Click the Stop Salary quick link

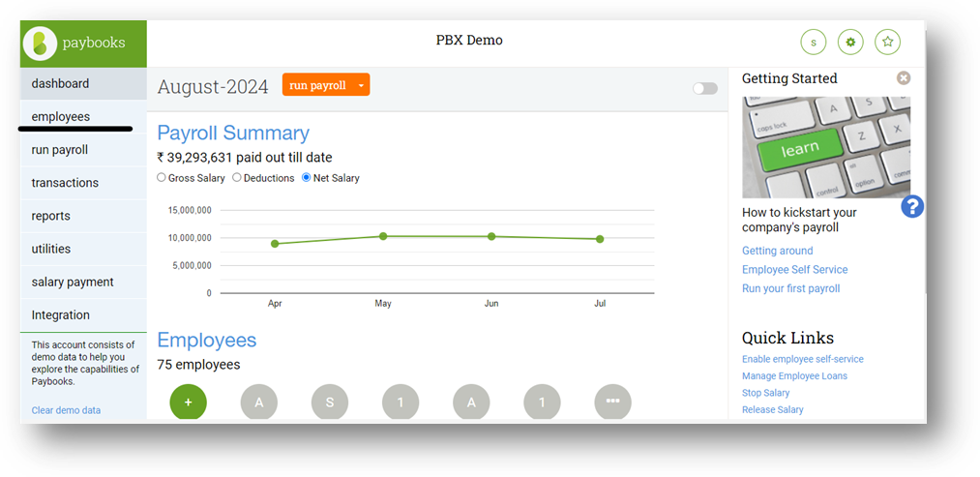coord(765,393)
